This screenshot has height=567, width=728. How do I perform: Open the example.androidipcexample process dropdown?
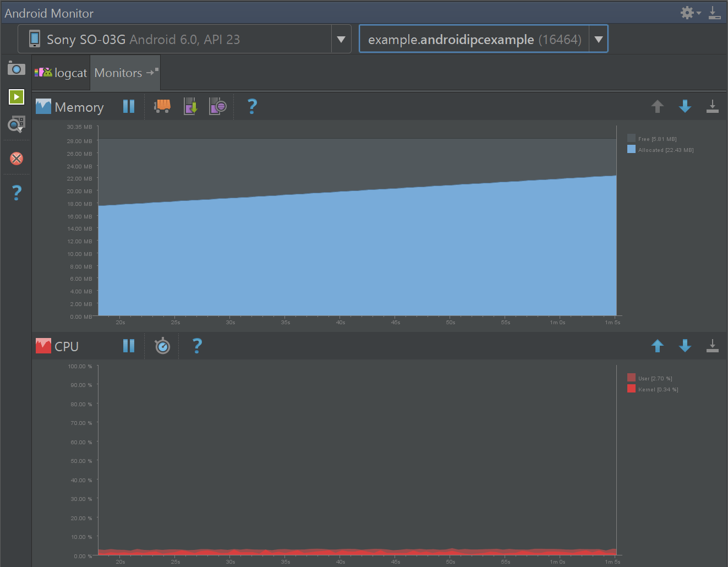[x=483, y=39]
